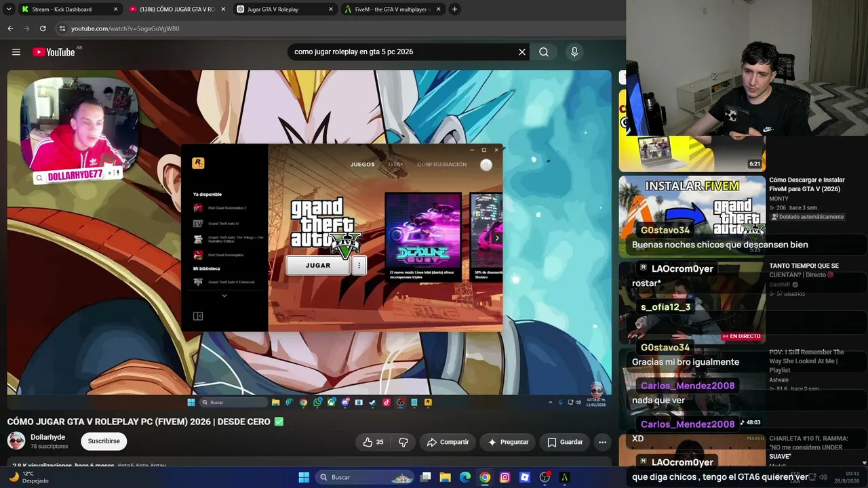Open Dollarhyde channel avatar
The height and width of the screenshot is (488, 868).
tap(16, 441)
